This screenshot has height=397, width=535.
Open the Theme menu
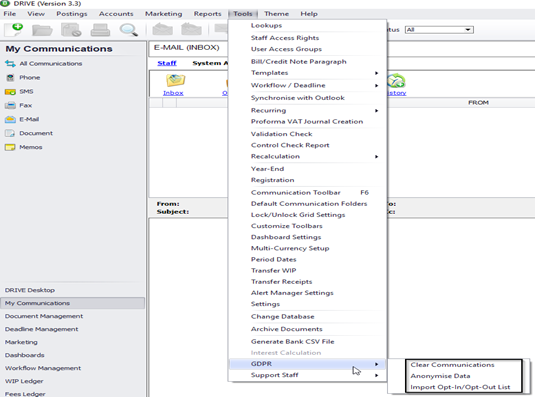point(276,14)
